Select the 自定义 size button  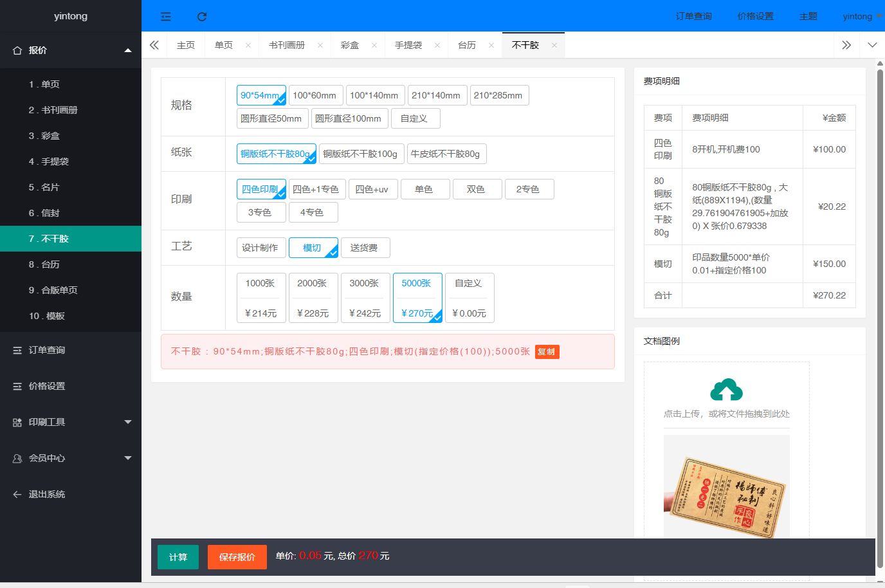pyautogui.click(x=415, y=118)
